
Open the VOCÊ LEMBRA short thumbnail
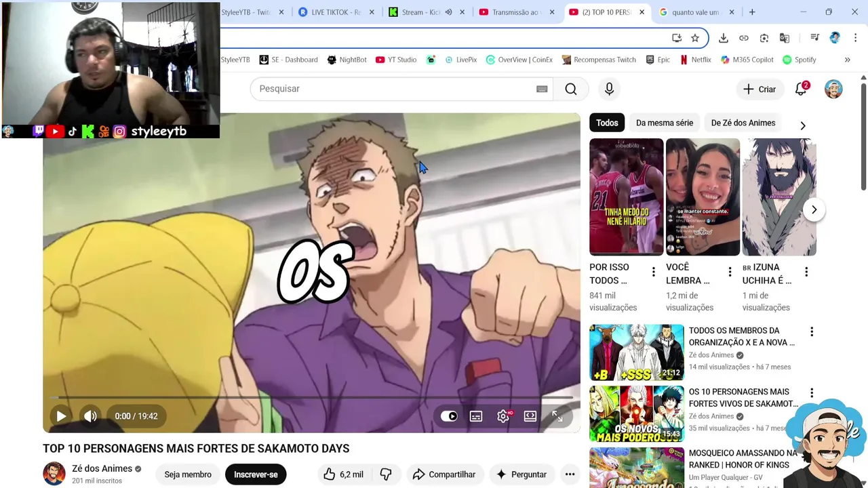[703, 197]
